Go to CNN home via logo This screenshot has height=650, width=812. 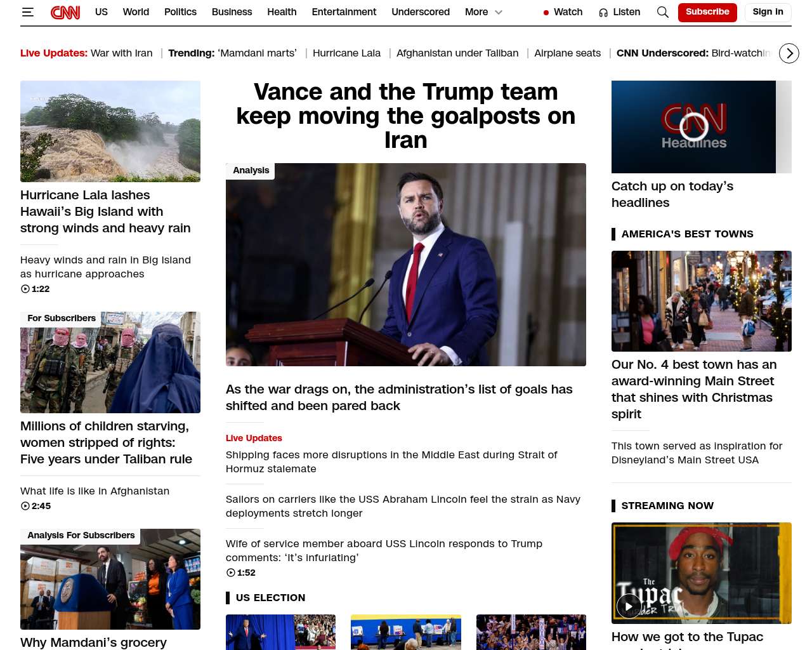(x=65, y=12)
